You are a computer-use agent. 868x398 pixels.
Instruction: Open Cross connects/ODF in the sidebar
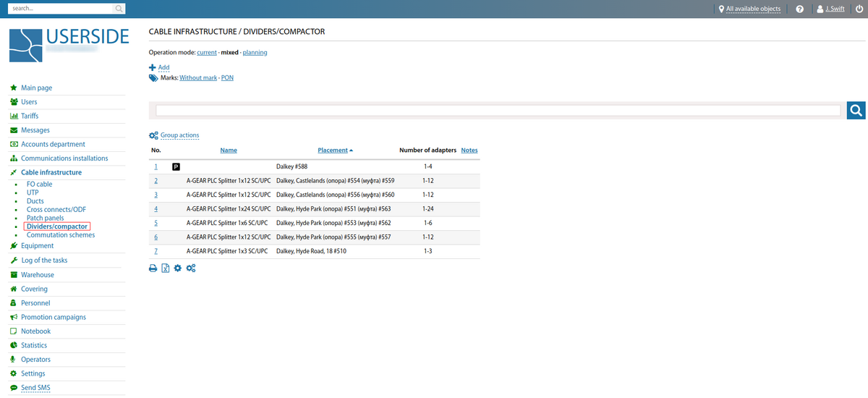coord(56,210)
